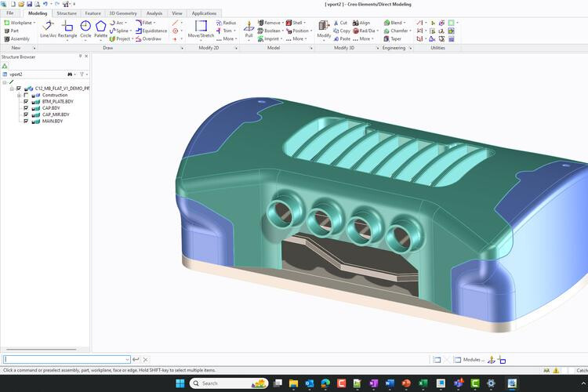Enable the Construction checkbox
The height and width of the screenshot is (392, 588).
pyautogui.click(x=26, y=95)
